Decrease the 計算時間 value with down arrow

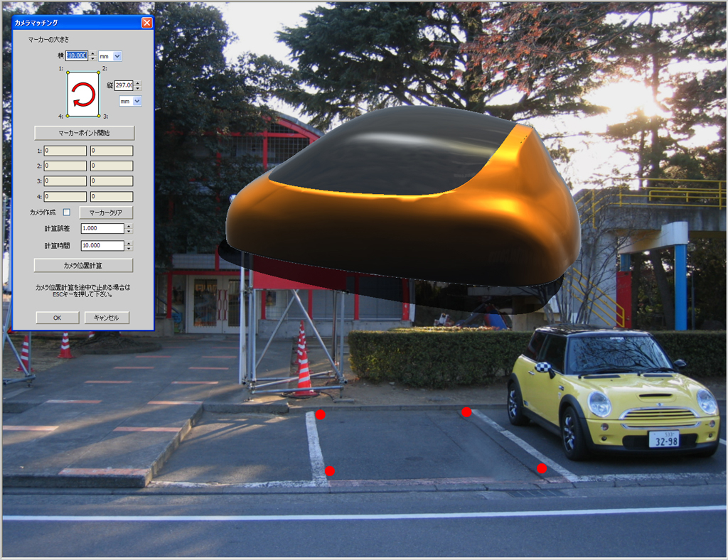click(129, 248)
